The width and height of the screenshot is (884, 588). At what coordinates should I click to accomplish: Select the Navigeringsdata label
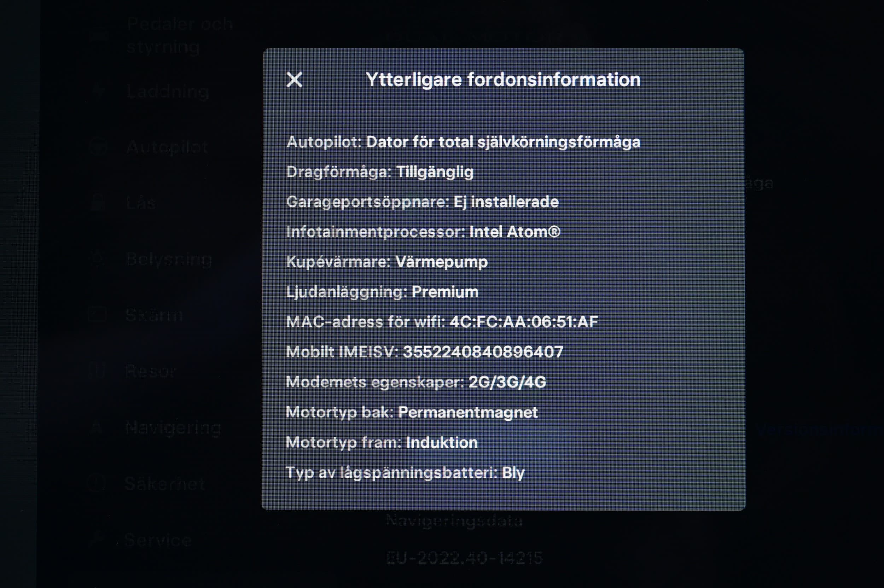[x=454, y=521]
